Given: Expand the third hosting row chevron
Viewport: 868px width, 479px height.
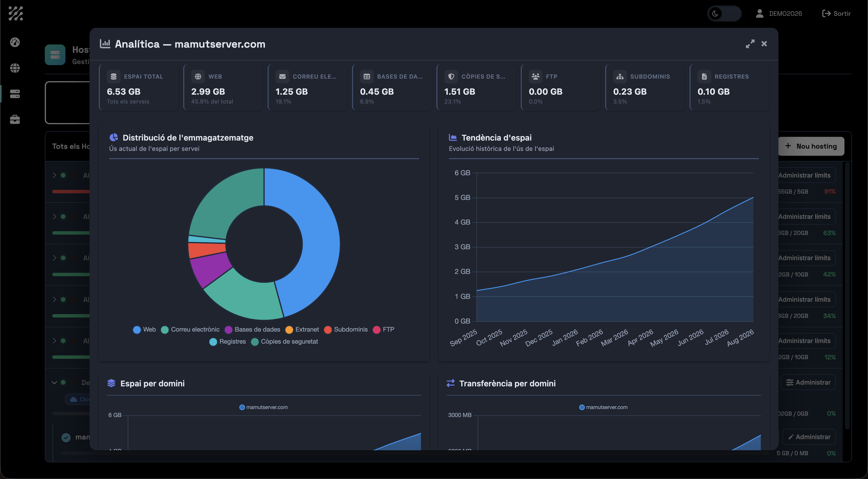Looking at the screenshot, I should tap(54, 258).
